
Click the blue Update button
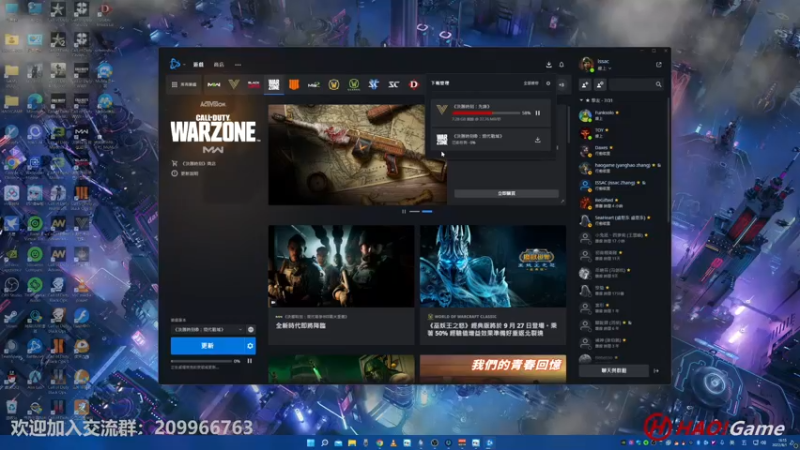[207, 346]
